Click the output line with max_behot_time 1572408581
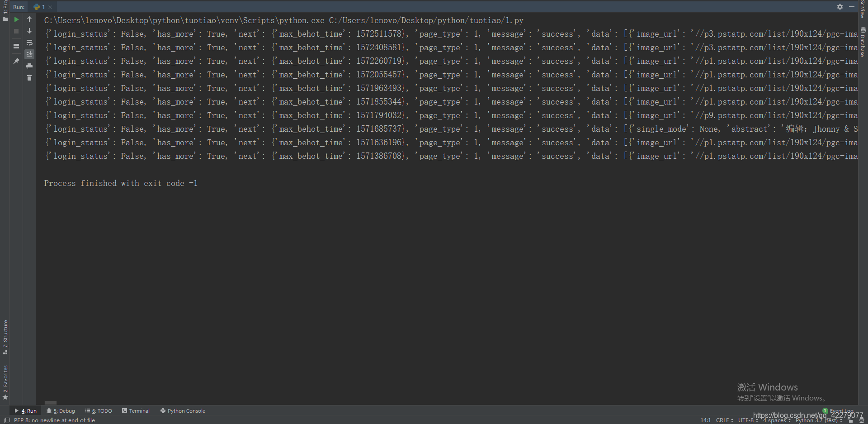The width and height of the screenshot is (868, 424). [451, 48]
